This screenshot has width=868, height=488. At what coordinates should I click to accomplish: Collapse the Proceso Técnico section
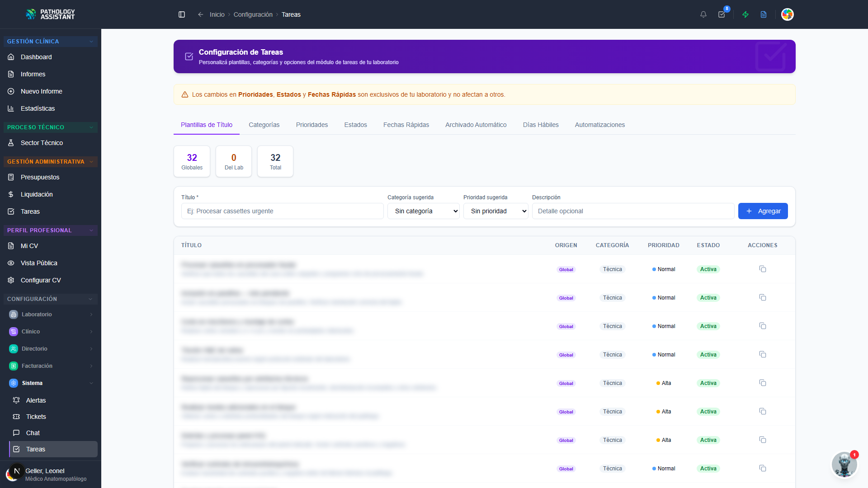[x=51, y=127]
